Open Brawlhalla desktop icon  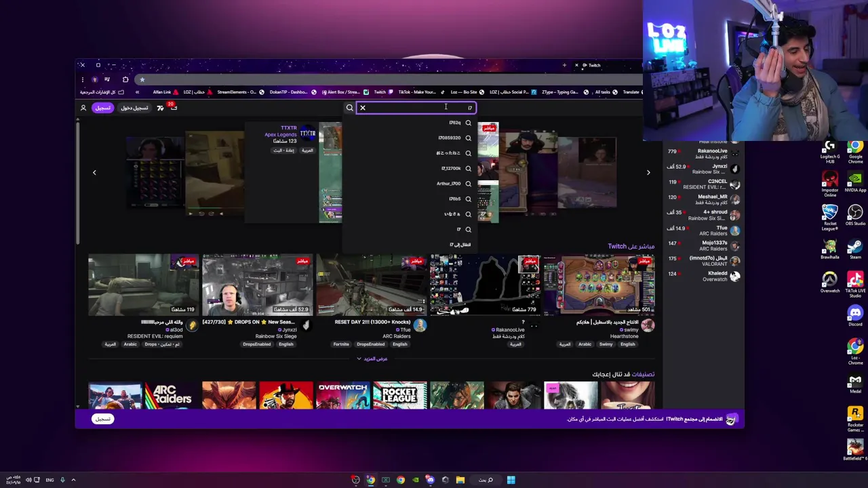point(830,248)
